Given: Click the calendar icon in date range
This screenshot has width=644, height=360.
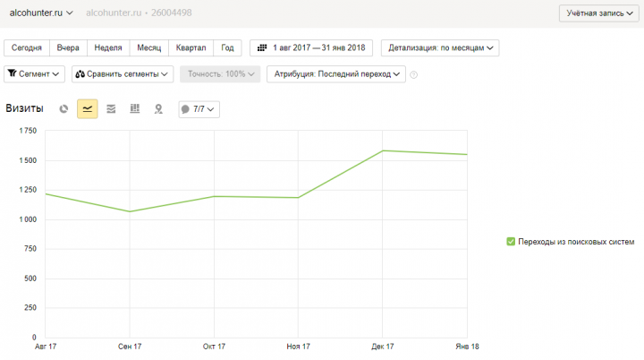Looking at the screenshot, I should 262,47.
